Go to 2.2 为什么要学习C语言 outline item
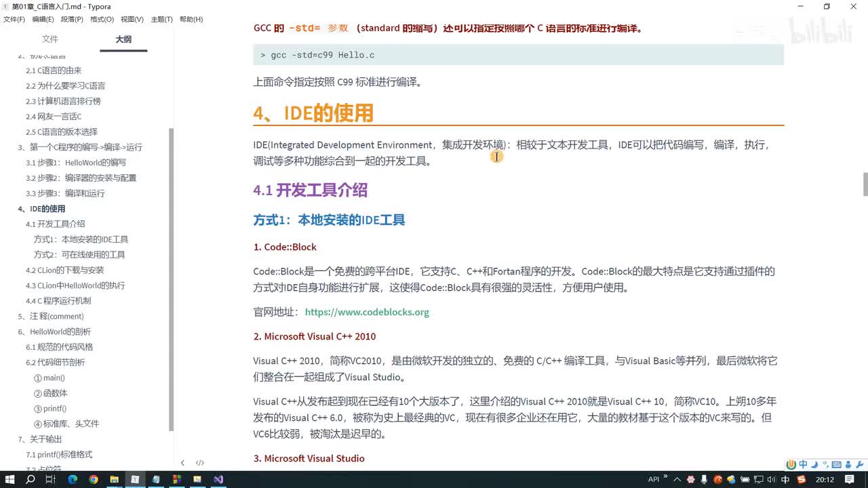868x488 pixels. [65, 86]
